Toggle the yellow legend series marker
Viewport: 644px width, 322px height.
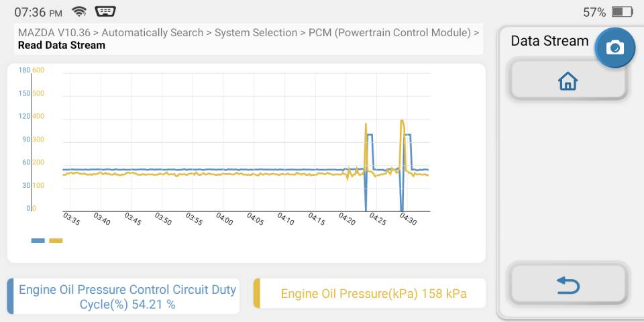pos(56,241)
